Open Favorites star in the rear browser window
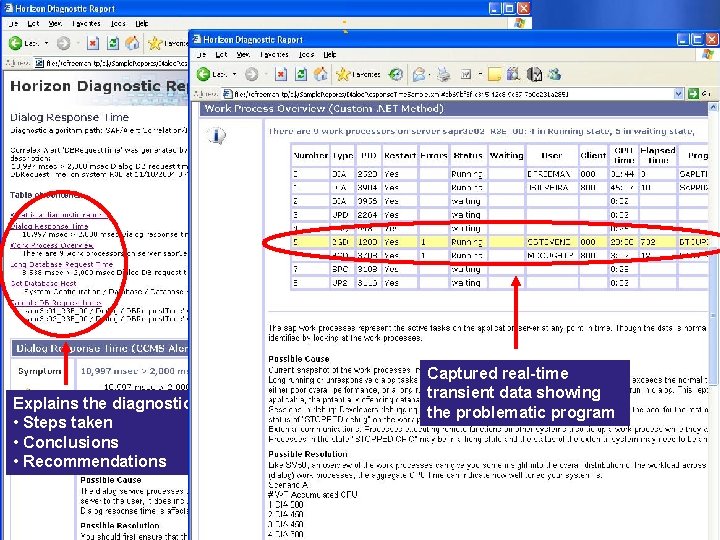 [155, 43]
